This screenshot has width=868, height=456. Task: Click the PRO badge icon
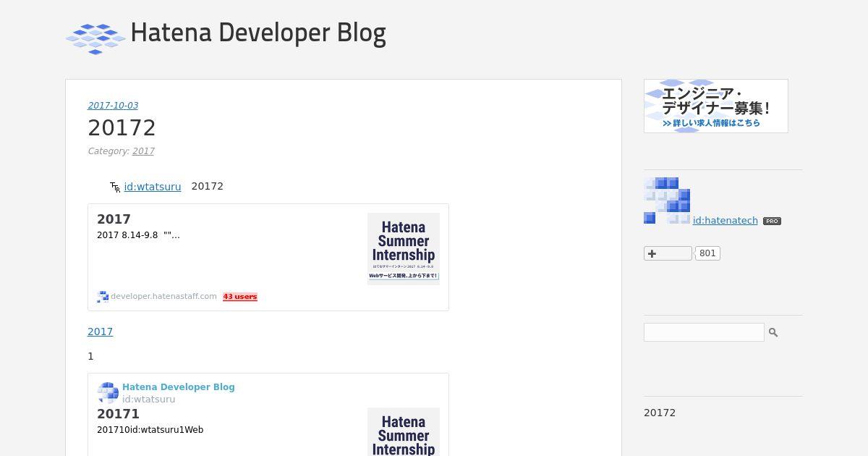(x=772, y=221)
